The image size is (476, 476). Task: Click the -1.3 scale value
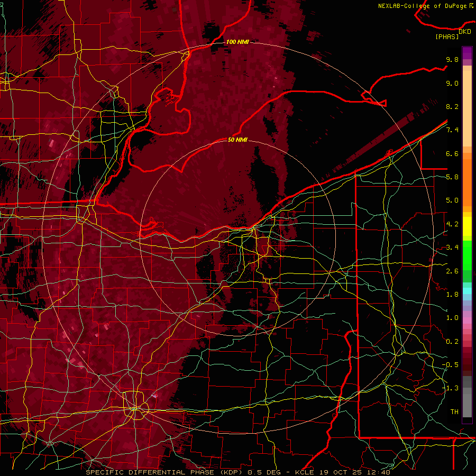coord(451,388)
